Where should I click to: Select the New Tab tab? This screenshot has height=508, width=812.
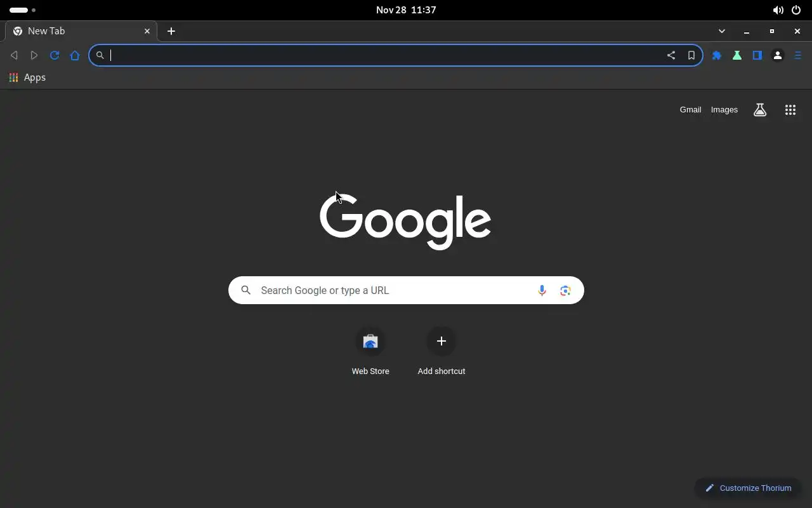click(x=81, y=31)
